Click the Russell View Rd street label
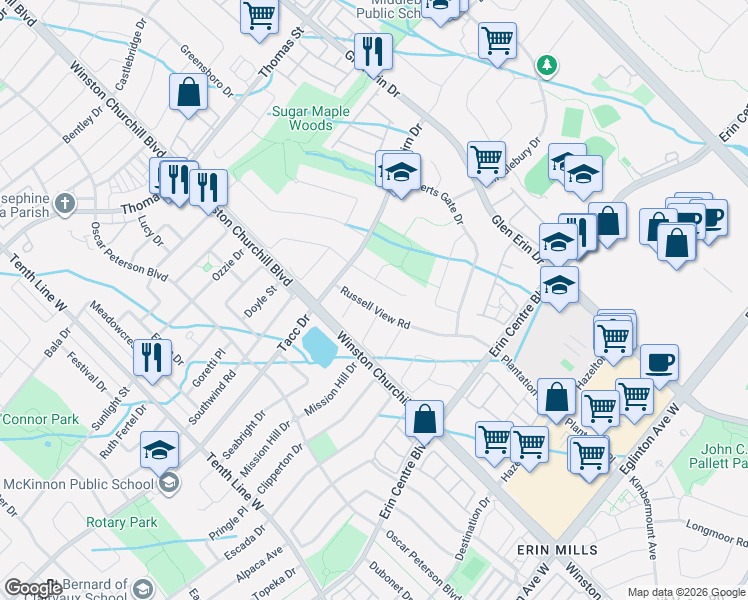748x600 pixels. (x=375, y=308)
